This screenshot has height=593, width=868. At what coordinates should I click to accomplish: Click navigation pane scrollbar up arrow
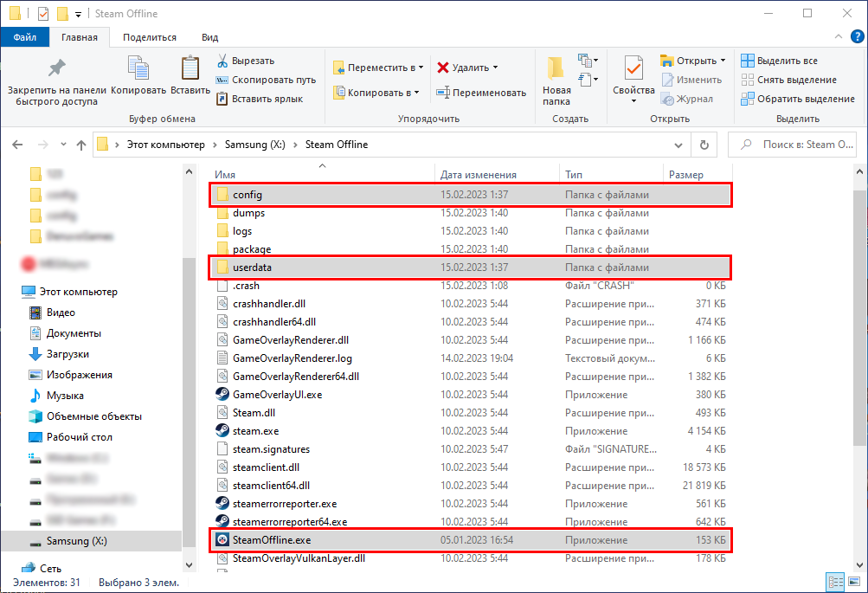coord(189,171)
